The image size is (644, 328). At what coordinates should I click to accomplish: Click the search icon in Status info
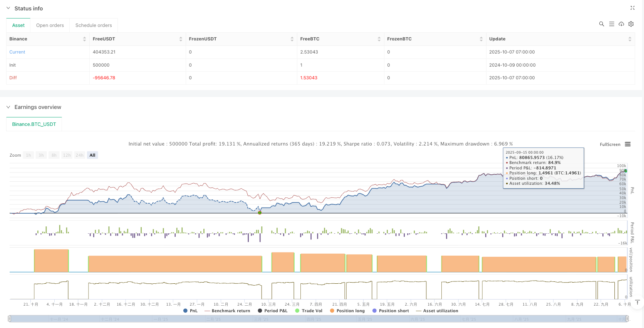point(601,24)
